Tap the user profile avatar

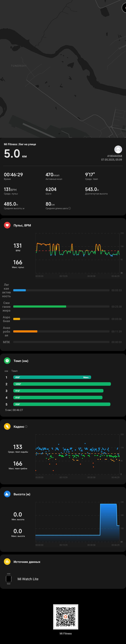click(118, 149)
